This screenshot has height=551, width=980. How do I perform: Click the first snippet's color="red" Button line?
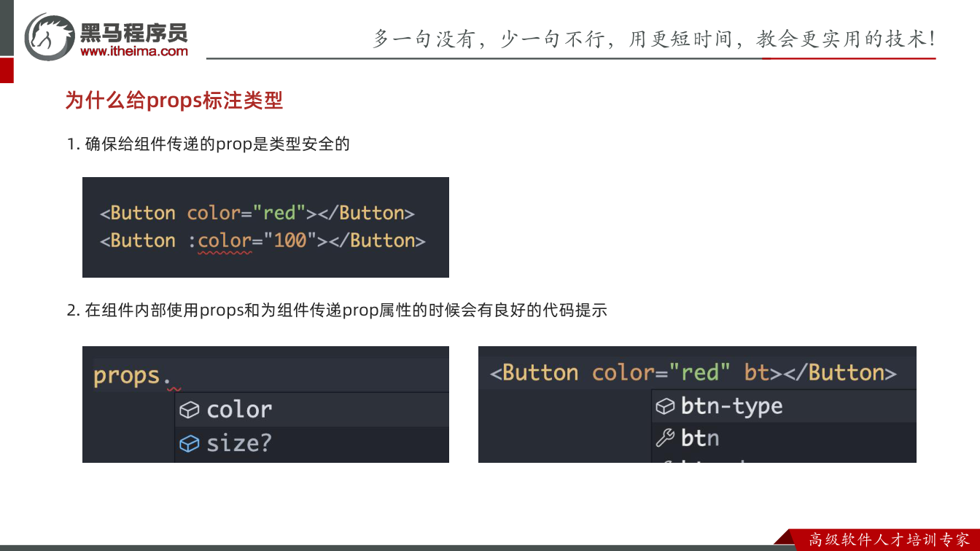pos(257,213)
